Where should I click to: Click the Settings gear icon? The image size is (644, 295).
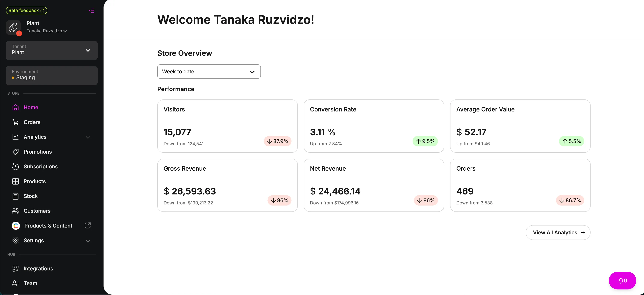16,240
